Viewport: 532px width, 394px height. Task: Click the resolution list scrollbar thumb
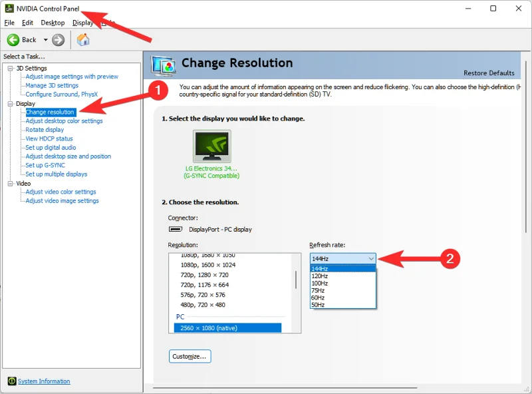(296, 280)
